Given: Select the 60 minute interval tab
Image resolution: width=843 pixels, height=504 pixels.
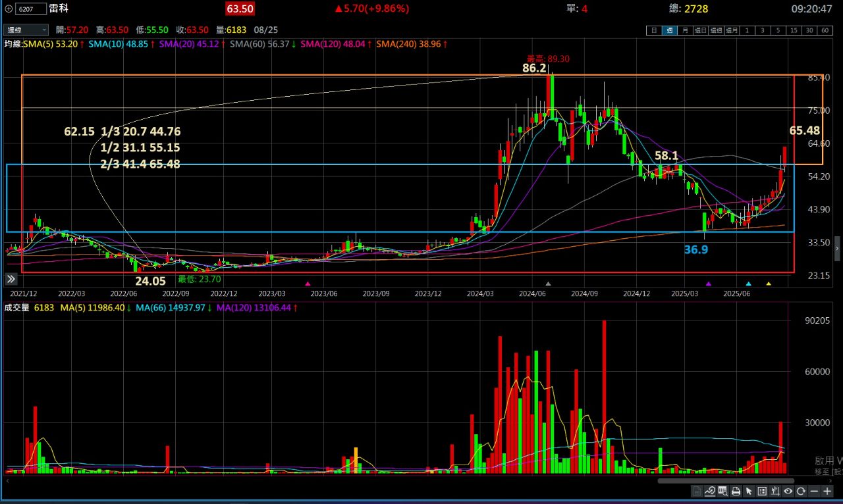Looking at the screenshot, I should [825, 30].
